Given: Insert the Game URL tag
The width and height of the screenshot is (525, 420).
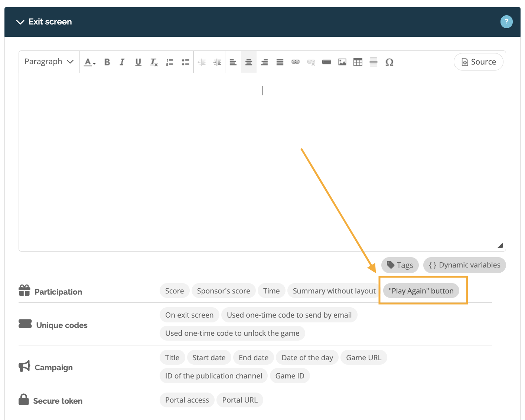Looking at the screenshot, I should [364, 357].
